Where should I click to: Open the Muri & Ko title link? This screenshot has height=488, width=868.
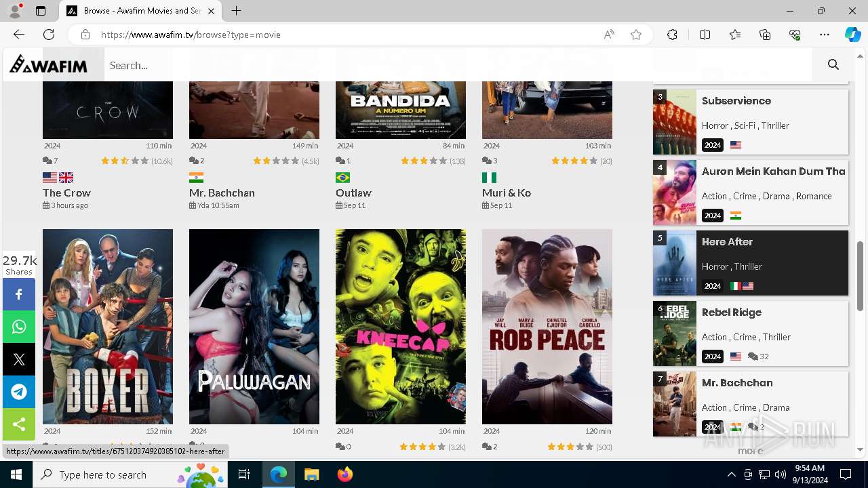507,192
